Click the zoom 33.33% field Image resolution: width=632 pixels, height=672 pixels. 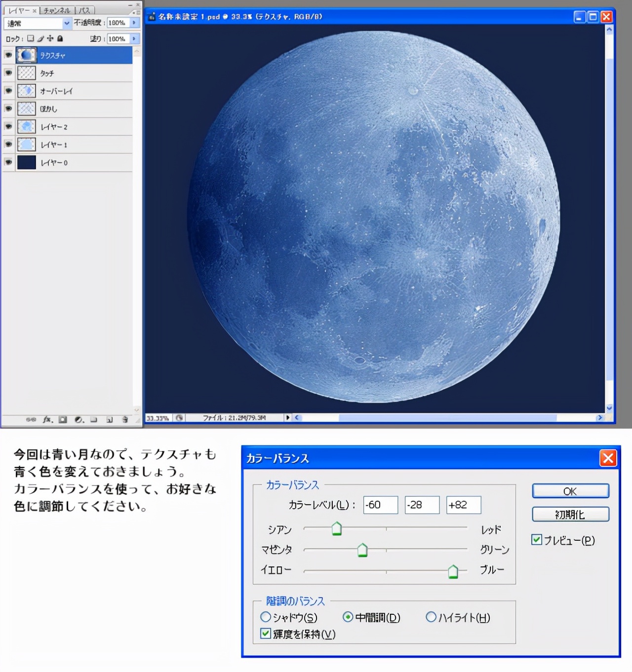(158, 418)
